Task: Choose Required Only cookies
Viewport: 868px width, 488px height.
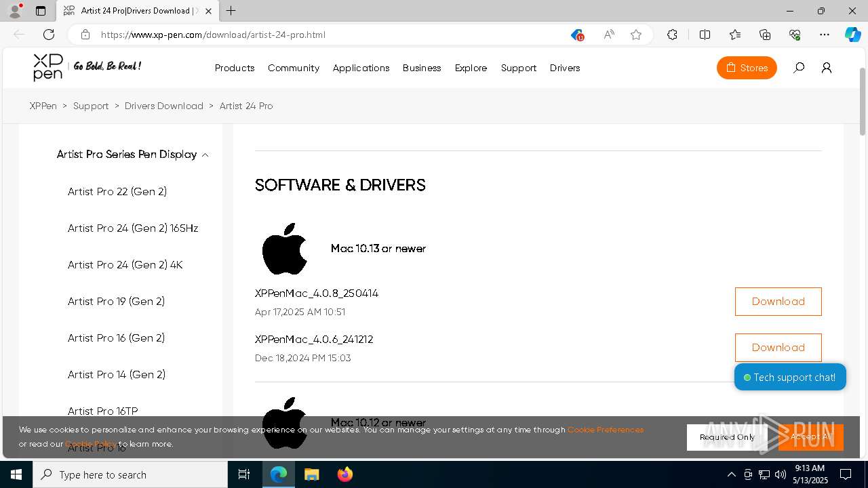Action: (727, 437)
